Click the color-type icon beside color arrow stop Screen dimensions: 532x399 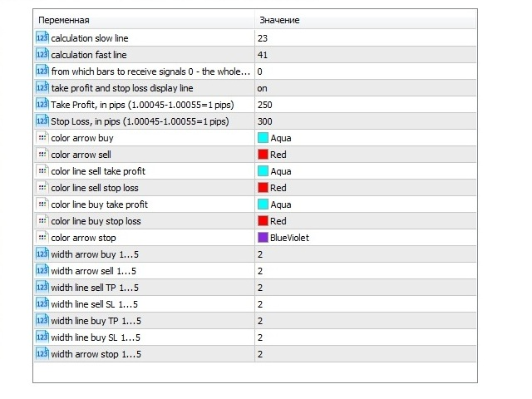click(x=42, y=237)
